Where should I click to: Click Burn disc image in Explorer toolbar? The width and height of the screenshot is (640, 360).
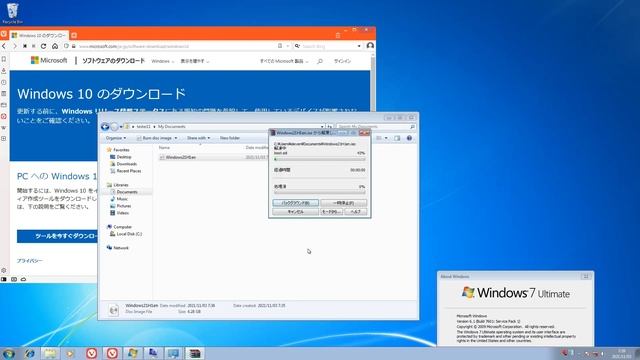[x=157, y=138]
